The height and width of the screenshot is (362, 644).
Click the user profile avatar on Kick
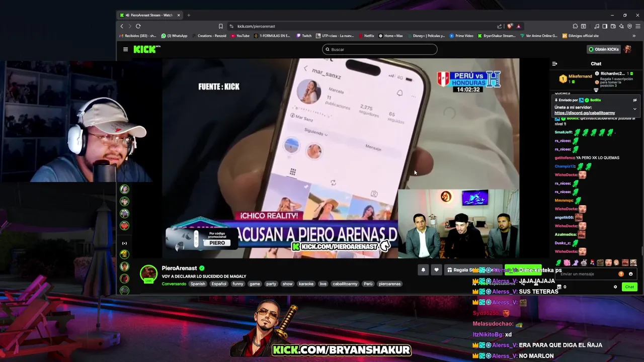click(x=627, y=49)
